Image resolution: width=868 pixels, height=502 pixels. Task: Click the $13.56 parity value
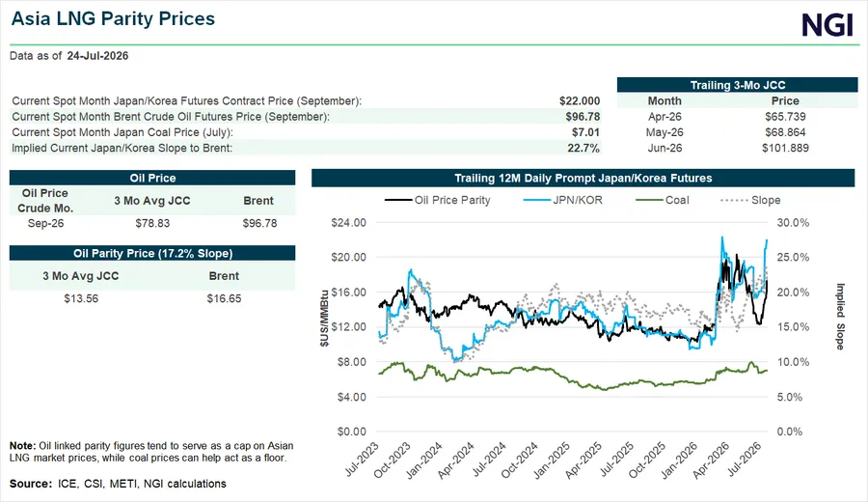81,298
